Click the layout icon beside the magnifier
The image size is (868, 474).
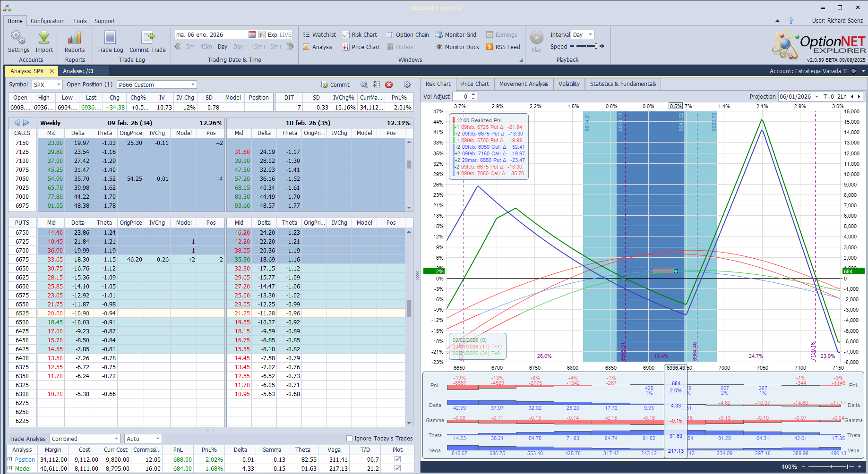(377, 85)
